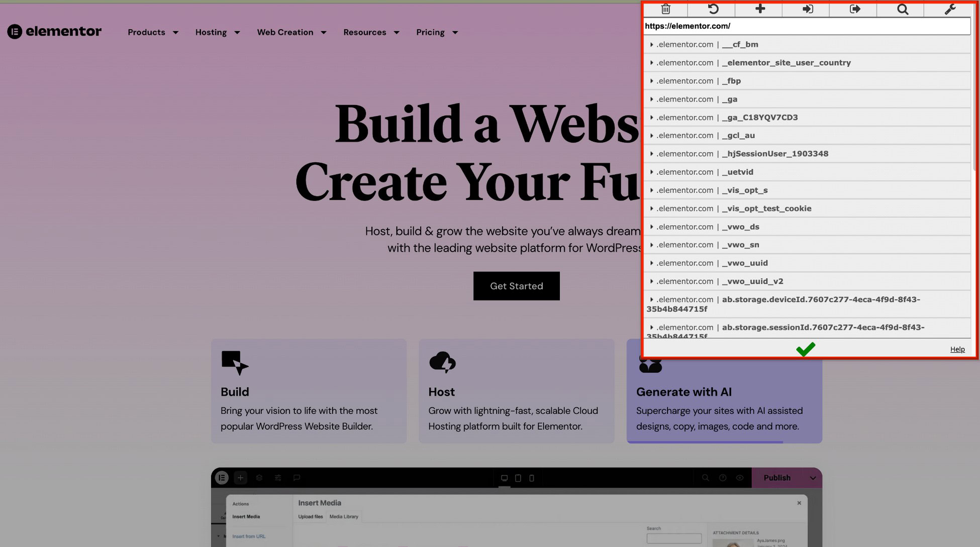Click the reset cookies undo icon
The image size is (980, 547).
(x=713, y=9)
